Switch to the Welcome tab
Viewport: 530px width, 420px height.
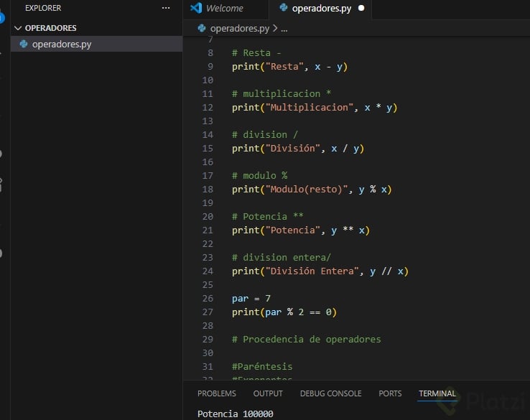click(225, 8)
